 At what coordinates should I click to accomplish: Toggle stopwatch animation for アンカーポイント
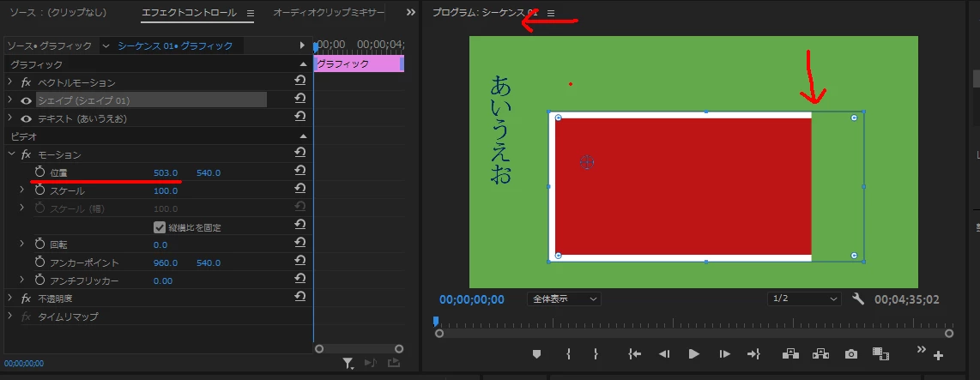click(x=40, y=262)
